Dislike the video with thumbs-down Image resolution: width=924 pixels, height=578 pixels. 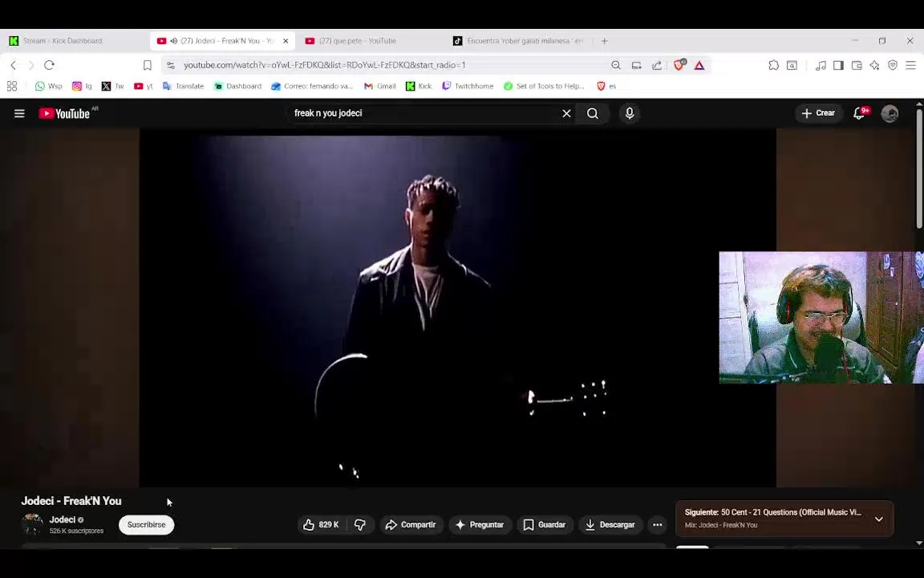point(360,525)
